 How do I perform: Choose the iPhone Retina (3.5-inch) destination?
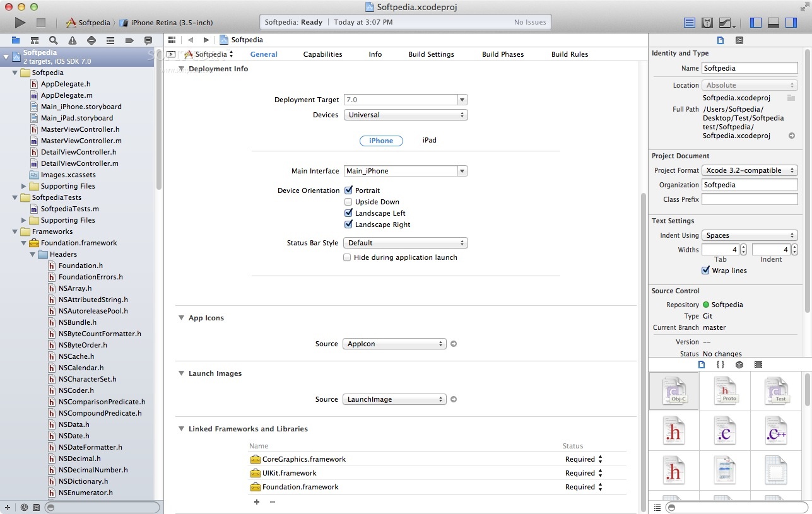click(x=167, y=23)
